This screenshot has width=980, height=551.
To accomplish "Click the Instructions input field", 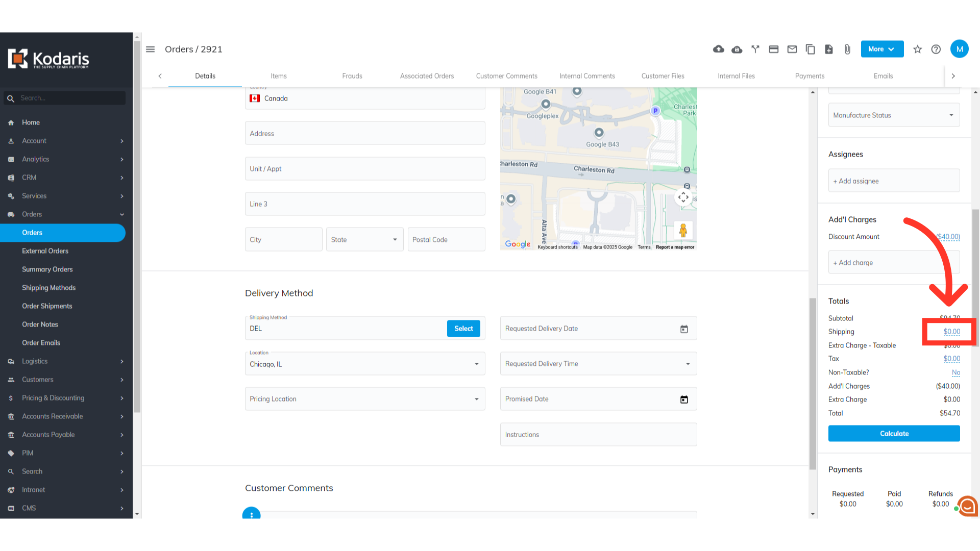I will (x=598, y=435).
